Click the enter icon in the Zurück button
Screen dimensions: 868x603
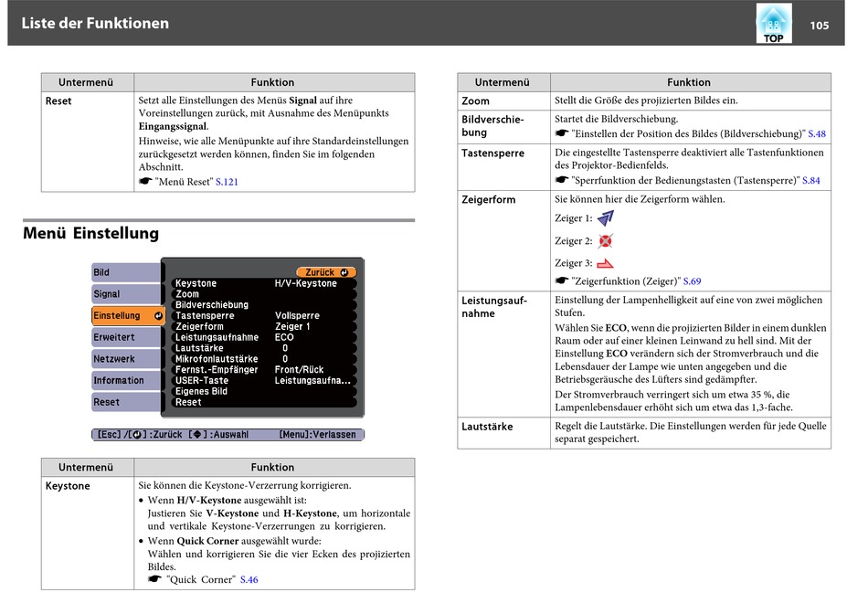pyautogui.click(x=344, y=272)
